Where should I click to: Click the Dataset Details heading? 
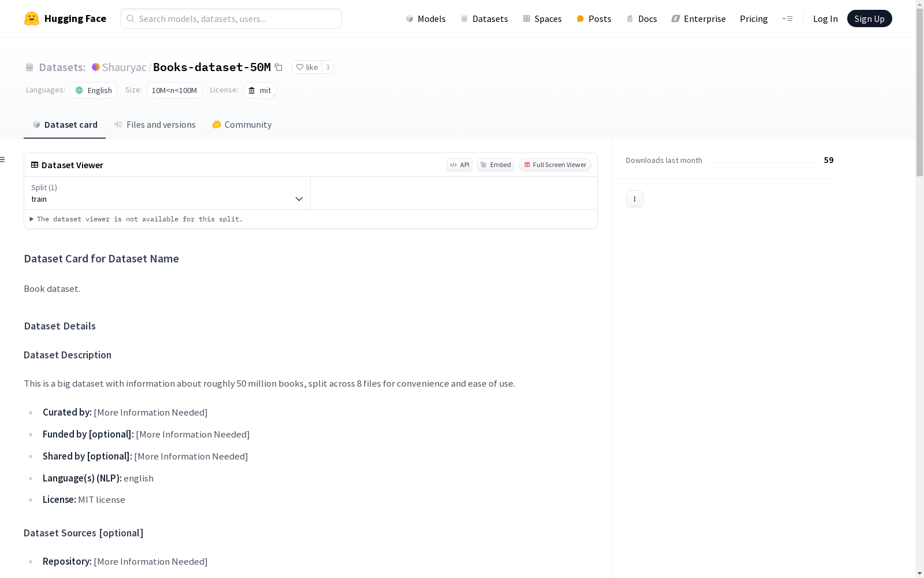tap(59, 326)
